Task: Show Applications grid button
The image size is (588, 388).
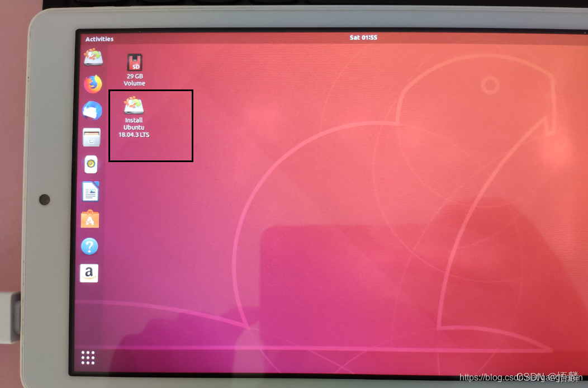Action: tap(88, 358)
